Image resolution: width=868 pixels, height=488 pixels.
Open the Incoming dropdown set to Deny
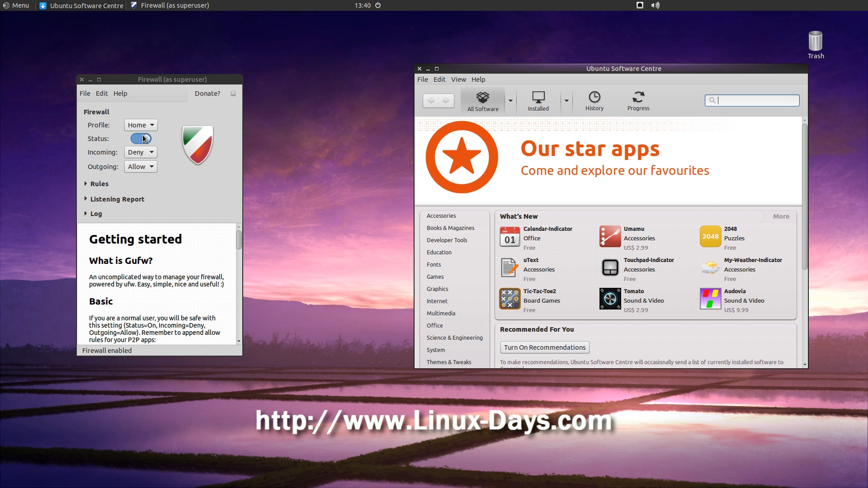point(141,152)
